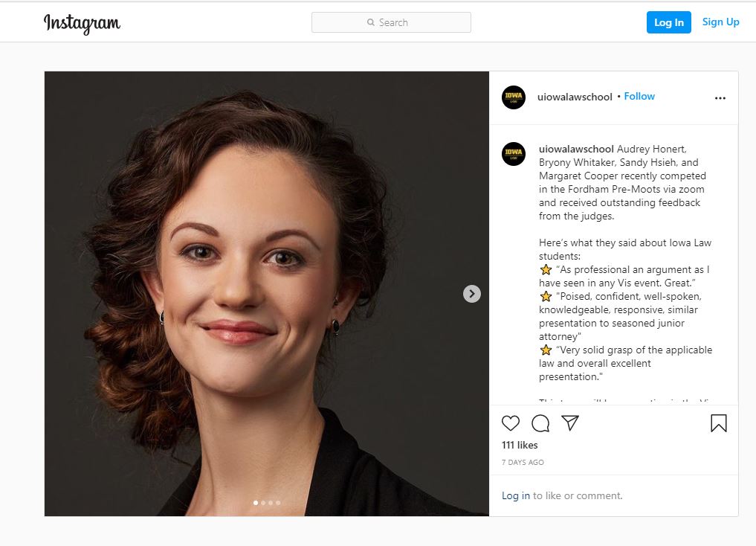Click Iowa Law avatar beside caption
Screen dimensions: 756x546
[x=514, y=154]
